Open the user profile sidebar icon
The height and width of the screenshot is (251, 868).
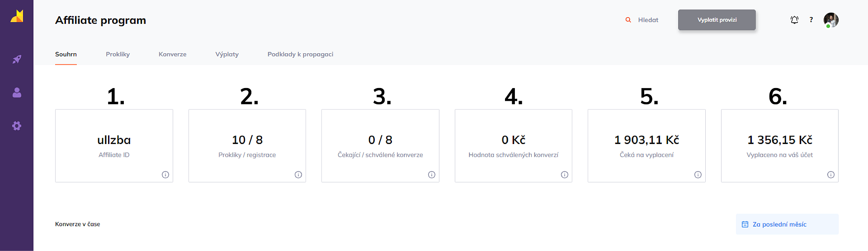[x=17, y=93]
